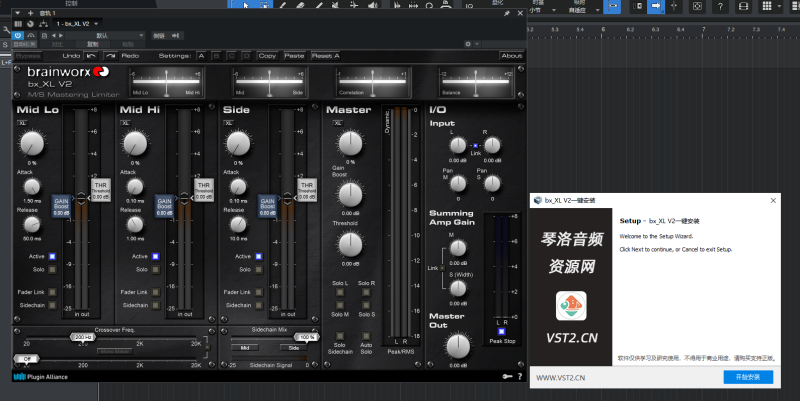The image size is (800, 401).
Task: Click the Redo arrow icon
Action: click(x=111, y=56)
